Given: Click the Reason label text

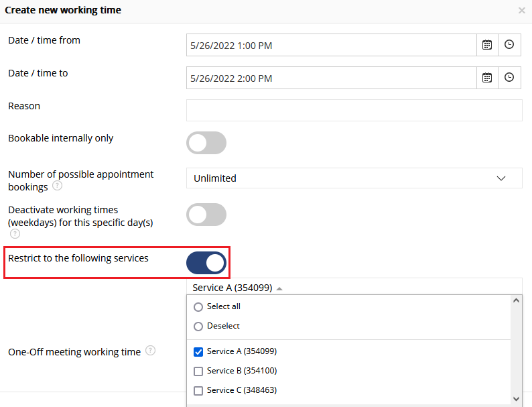Looking at the screenshot, I should (x=24, y=106).
